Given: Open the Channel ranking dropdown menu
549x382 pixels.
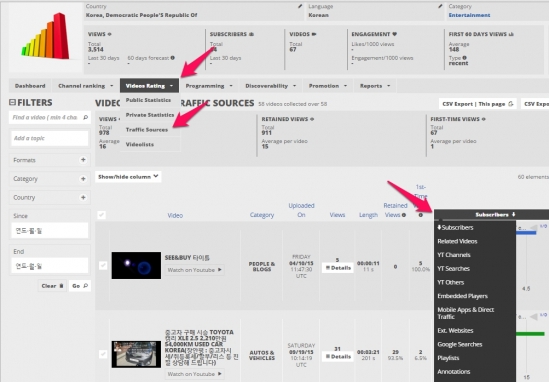Looking at the screenshot, I should click(86, 86).
